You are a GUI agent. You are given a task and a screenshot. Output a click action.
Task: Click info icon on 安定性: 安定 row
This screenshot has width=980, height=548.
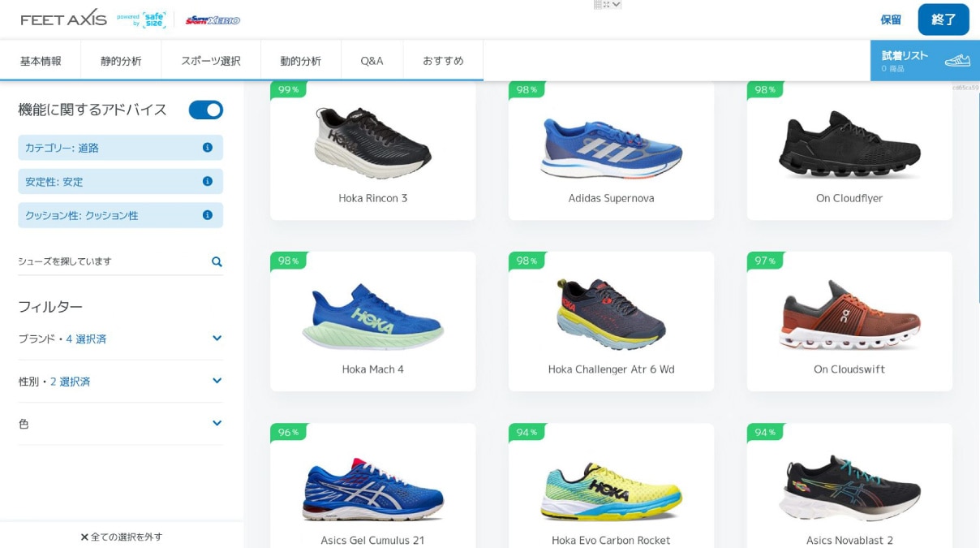pyautogui.click(x=208, y=181)
